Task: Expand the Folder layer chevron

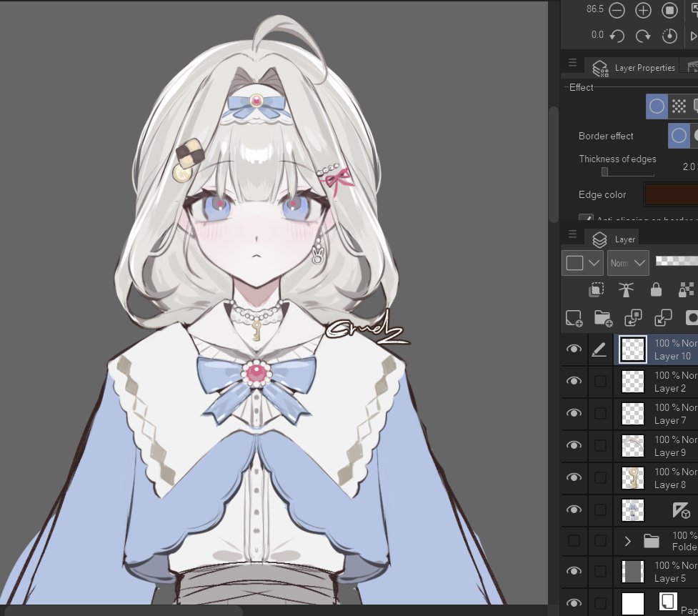Action: (x=628, y=541)
